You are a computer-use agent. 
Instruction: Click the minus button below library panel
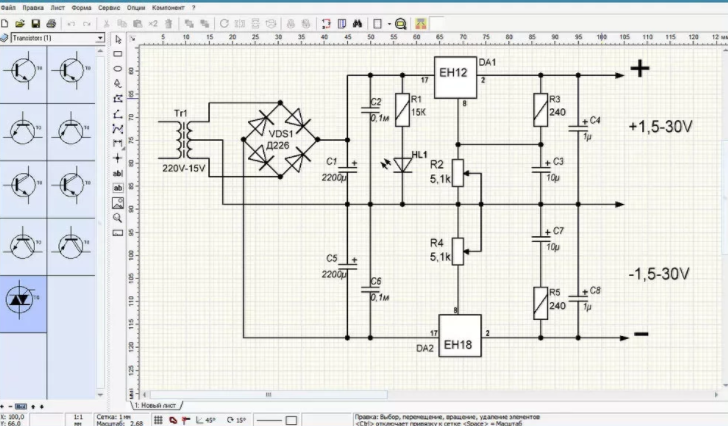11,407
